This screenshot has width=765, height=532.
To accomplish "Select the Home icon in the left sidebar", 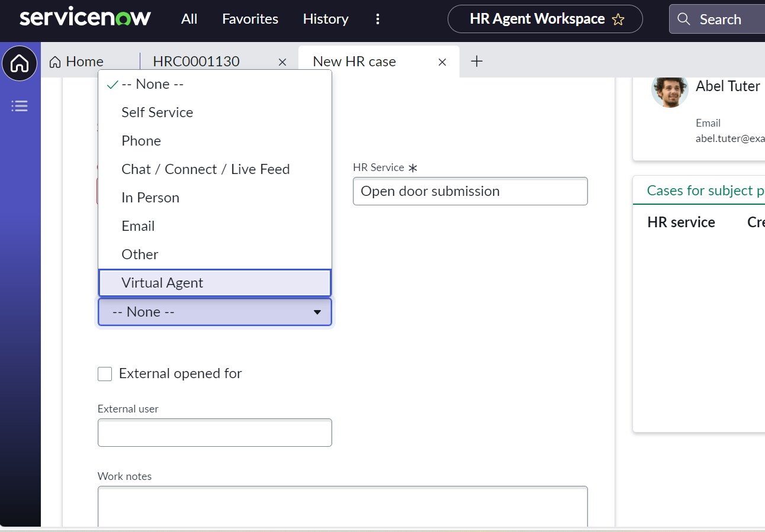I will pos(20,63).
